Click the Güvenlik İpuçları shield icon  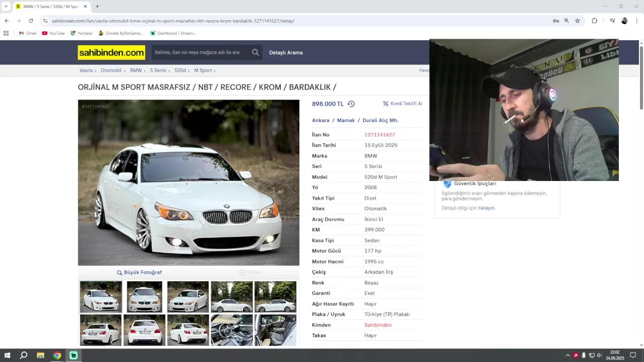[x=447, y=184]
